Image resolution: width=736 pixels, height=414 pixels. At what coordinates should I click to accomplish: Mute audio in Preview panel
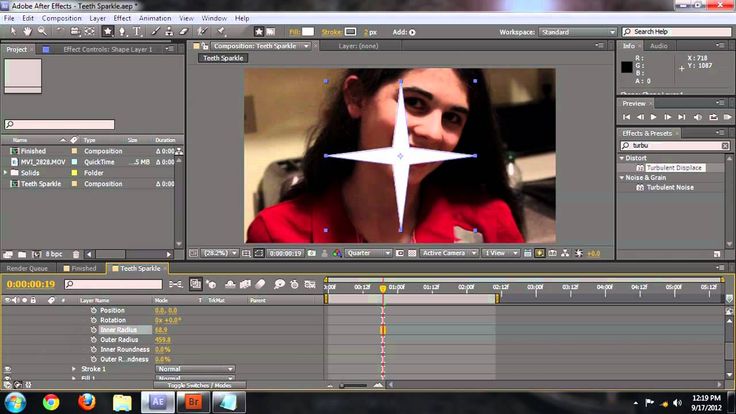click(x=698, y=117)
